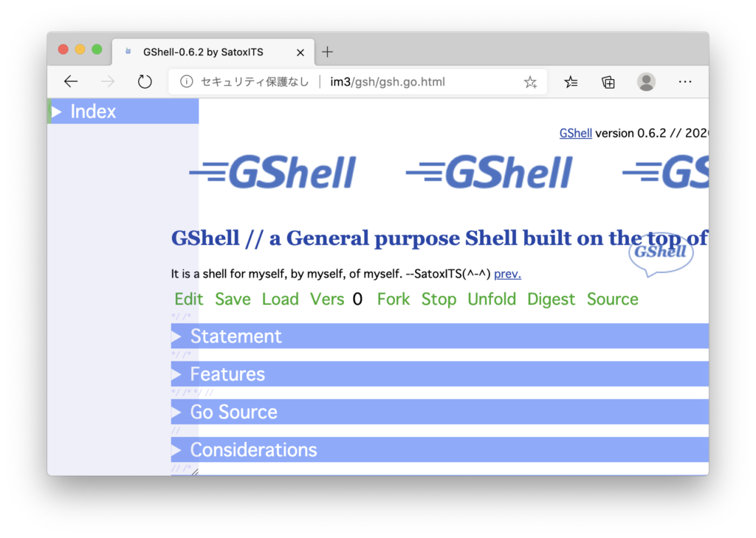Click the Unfold command
The height and width of the screenshot is (538, 756).
(492, 299)
